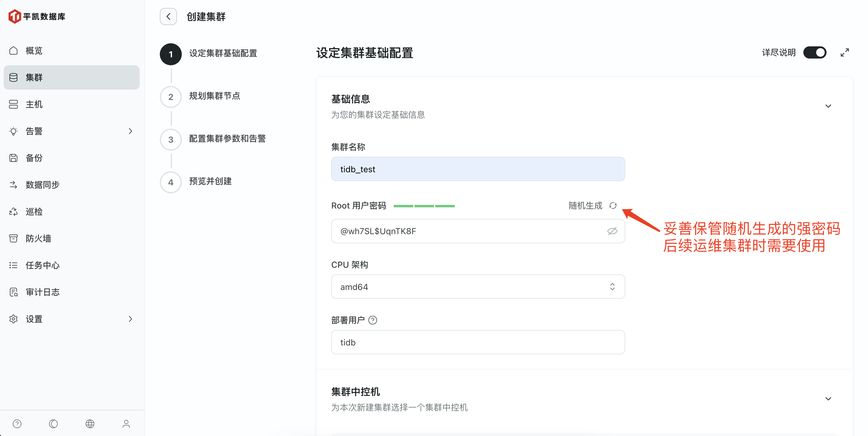
Task: 展开告警侧边菜单
Action: pyautogui.click(x=131, y=131)
